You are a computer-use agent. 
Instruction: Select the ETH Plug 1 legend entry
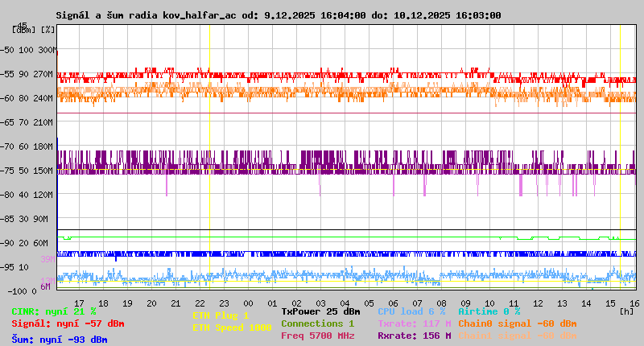[x=221, y=315]
